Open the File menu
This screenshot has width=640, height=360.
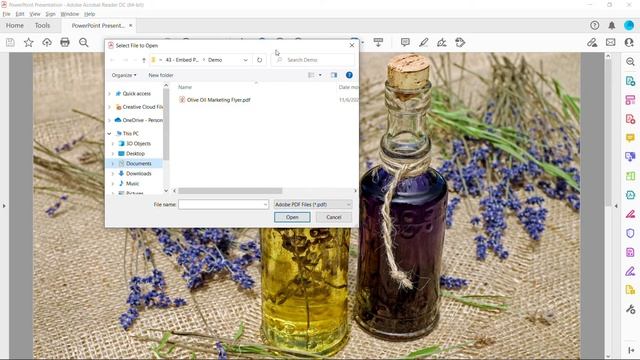[x=7, y=14]
